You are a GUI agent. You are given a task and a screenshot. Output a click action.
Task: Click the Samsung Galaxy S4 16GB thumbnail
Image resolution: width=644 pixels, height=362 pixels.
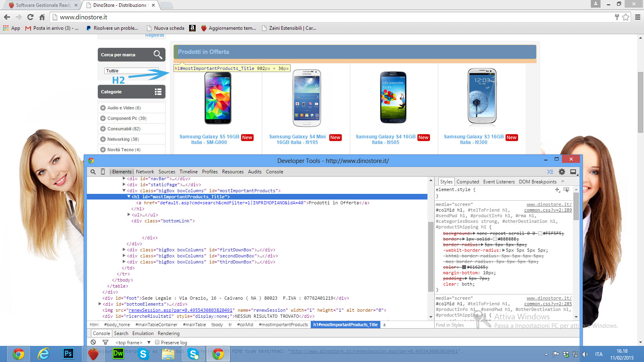[393, 97]
